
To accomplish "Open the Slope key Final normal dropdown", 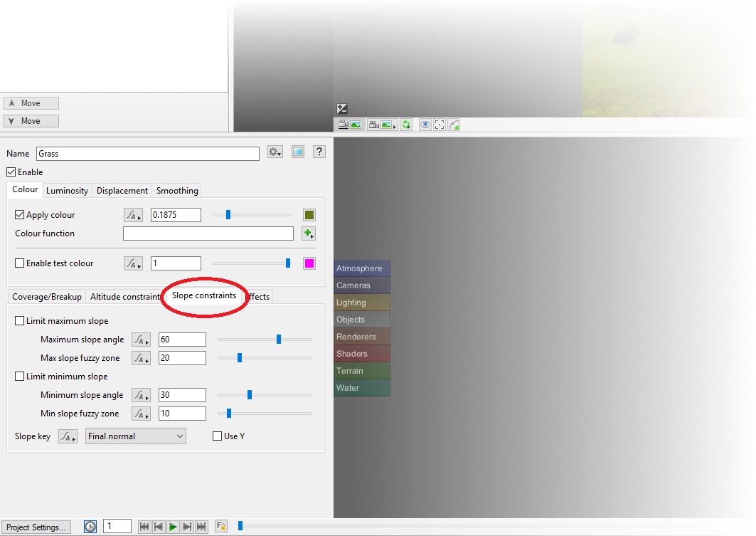I will click(135, 436).
